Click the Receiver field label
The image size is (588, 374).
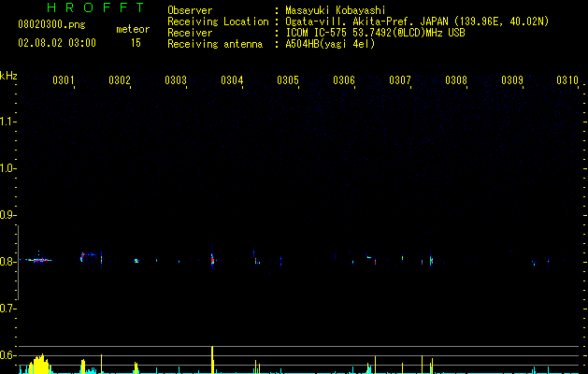click(190, 33)
